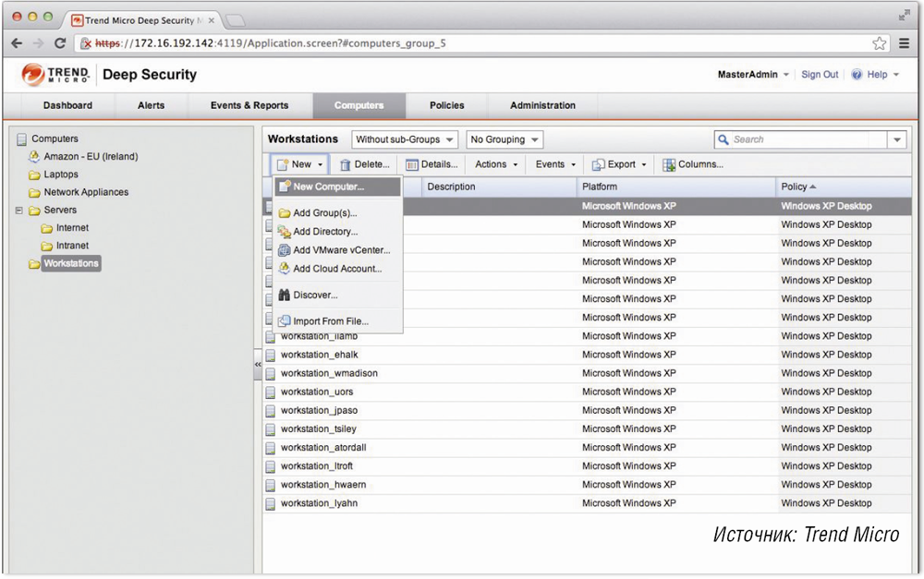
Task: Select the Laptops group in tree
Action: click(x=61, y=175)
